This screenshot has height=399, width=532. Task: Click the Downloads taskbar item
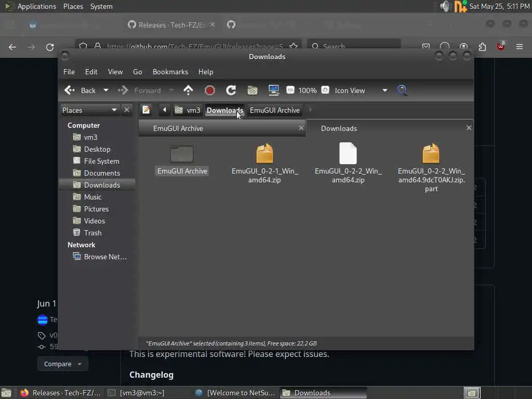[323, 393]
